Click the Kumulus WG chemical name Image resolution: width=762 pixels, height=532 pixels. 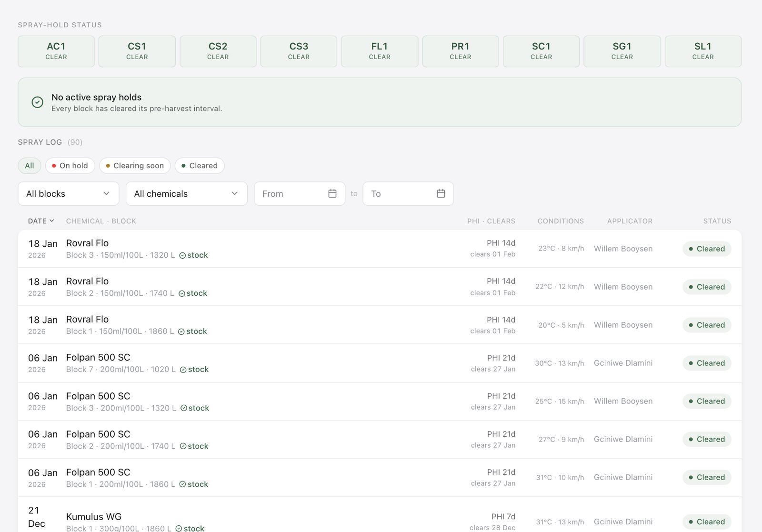point(94,517)
